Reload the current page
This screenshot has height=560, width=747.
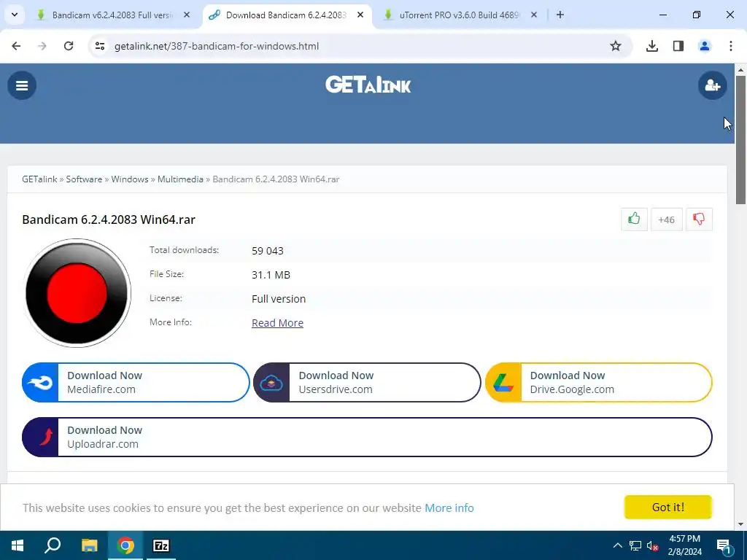pyautogui.click(x=69, y=46)
